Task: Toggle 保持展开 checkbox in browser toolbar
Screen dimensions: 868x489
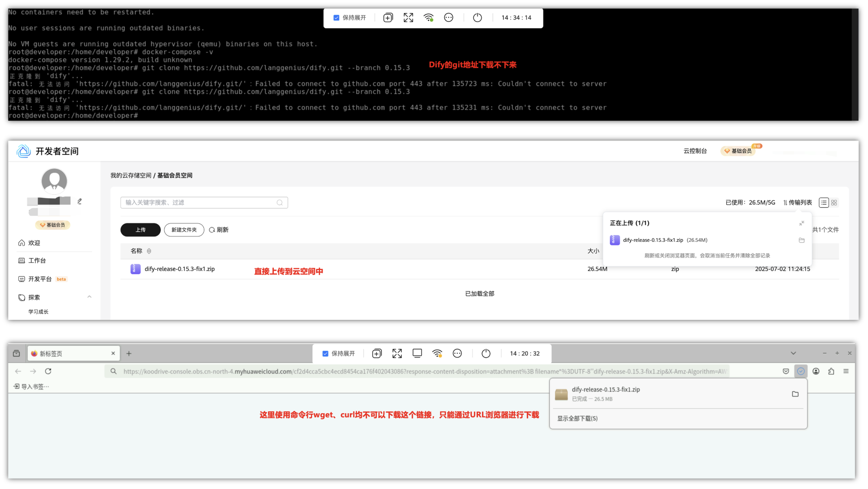Action: click(x=325, y=354)
